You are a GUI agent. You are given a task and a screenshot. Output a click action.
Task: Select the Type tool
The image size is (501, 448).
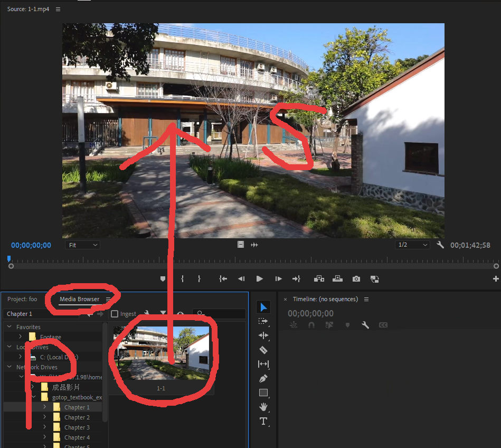[x=263, y=421]
